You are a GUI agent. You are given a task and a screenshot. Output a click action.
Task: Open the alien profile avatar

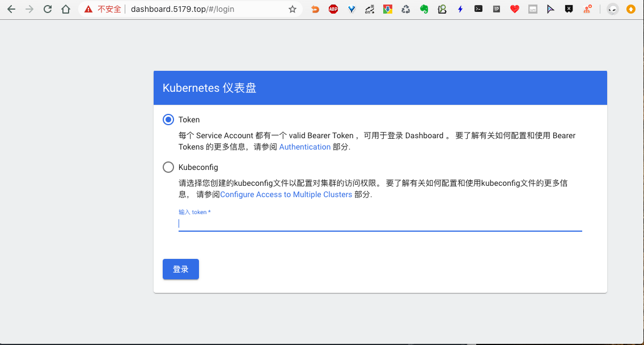(x=612, y=9)
